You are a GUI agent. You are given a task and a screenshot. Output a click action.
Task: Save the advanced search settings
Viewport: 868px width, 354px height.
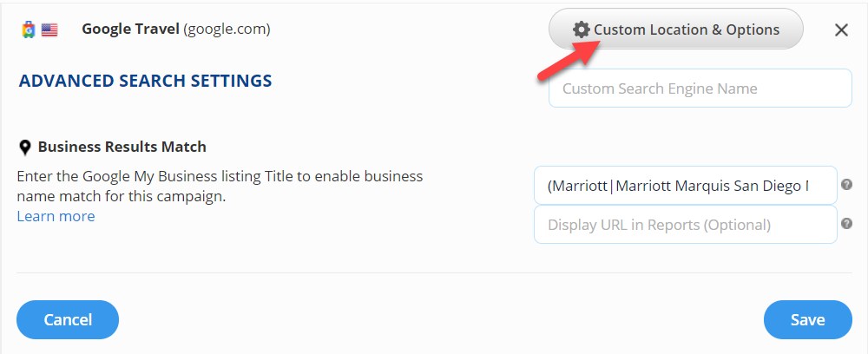coord(807,319)
